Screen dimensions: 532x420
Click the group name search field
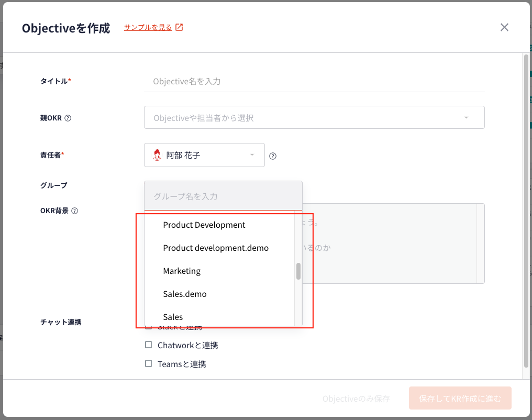pyautogui.click(x=223, y=196)
